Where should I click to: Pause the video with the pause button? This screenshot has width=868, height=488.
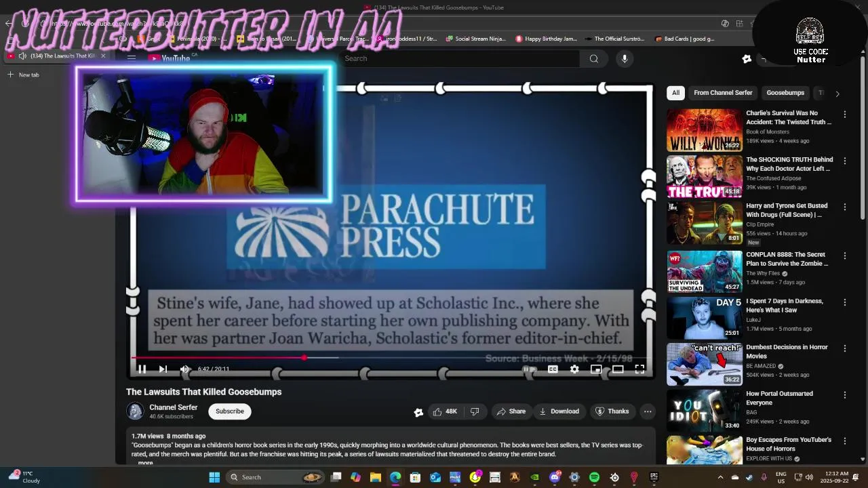click(x=142, y=369)
